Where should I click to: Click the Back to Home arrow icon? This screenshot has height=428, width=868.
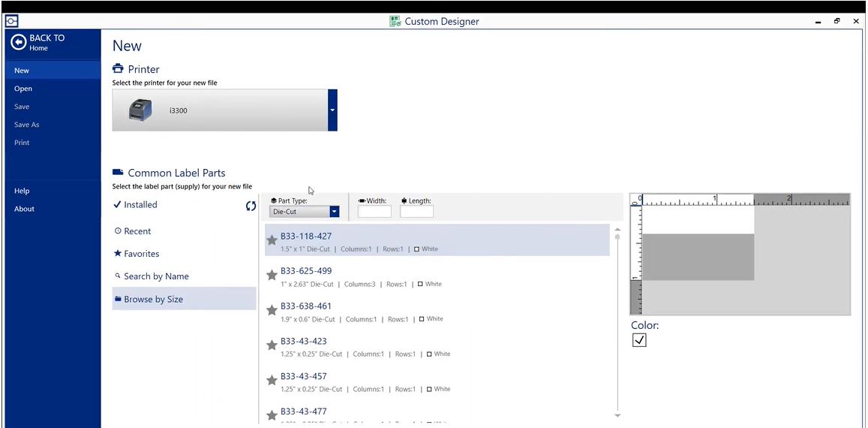(x=18, y=43)
